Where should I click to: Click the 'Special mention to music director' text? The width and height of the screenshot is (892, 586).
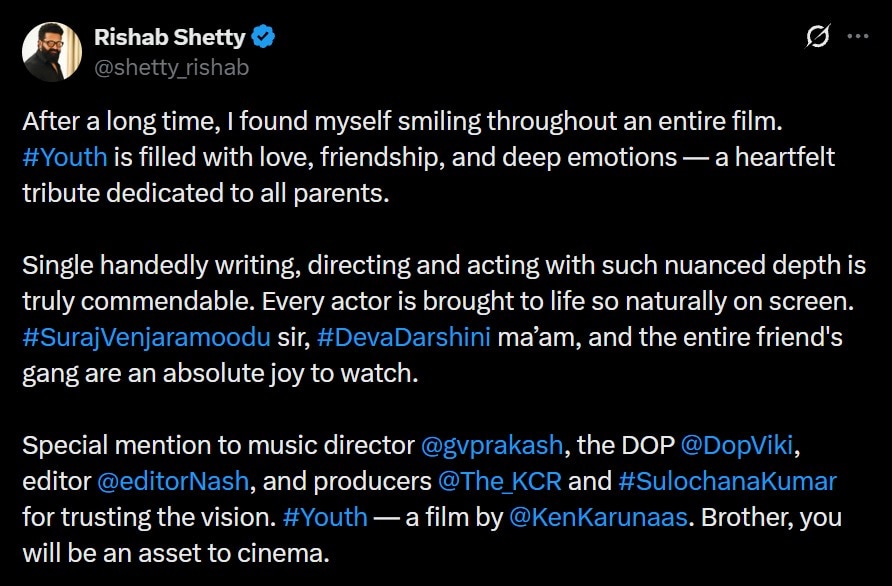tap(217, 445)
